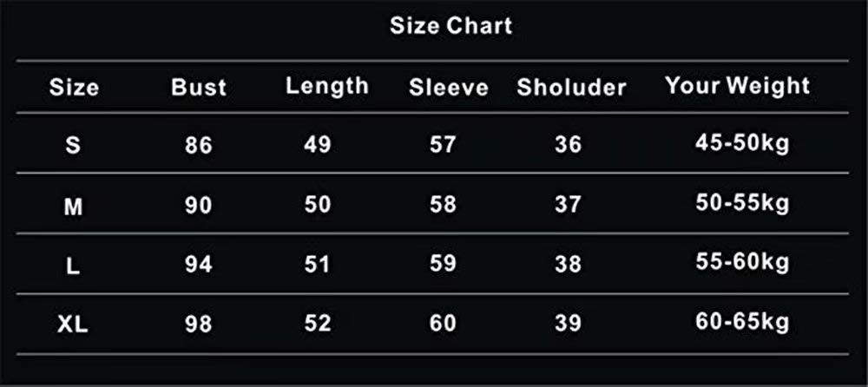Select the "Sholuder" column header

pos(571,88)
